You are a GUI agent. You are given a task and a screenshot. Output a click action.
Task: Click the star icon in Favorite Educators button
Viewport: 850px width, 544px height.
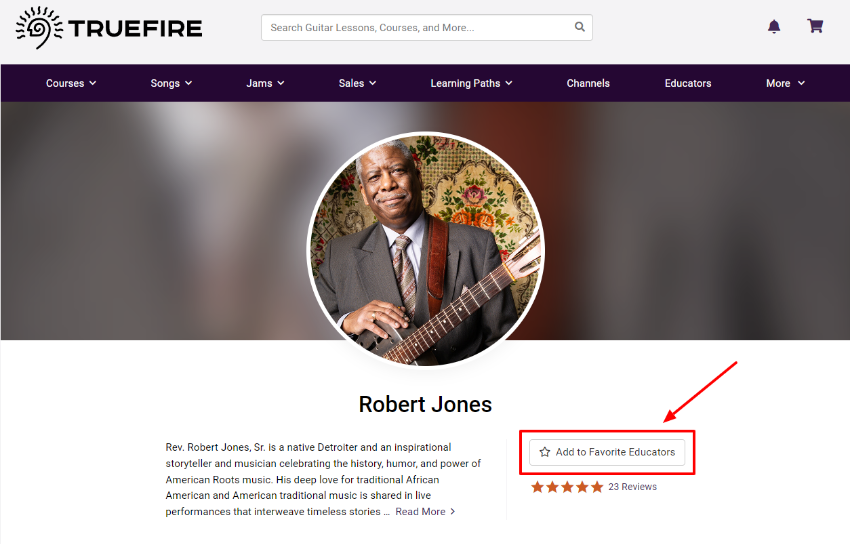tap(545, 452)
